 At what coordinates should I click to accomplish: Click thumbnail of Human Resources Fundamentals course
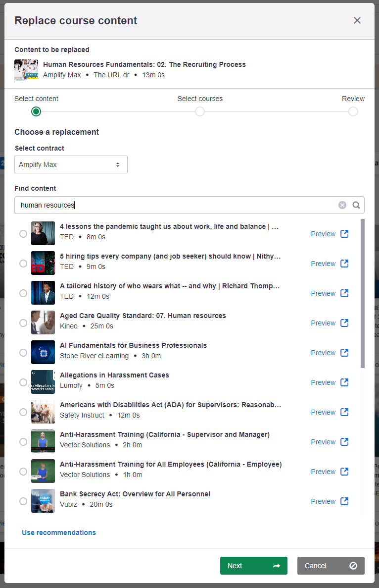coord(26,70)
